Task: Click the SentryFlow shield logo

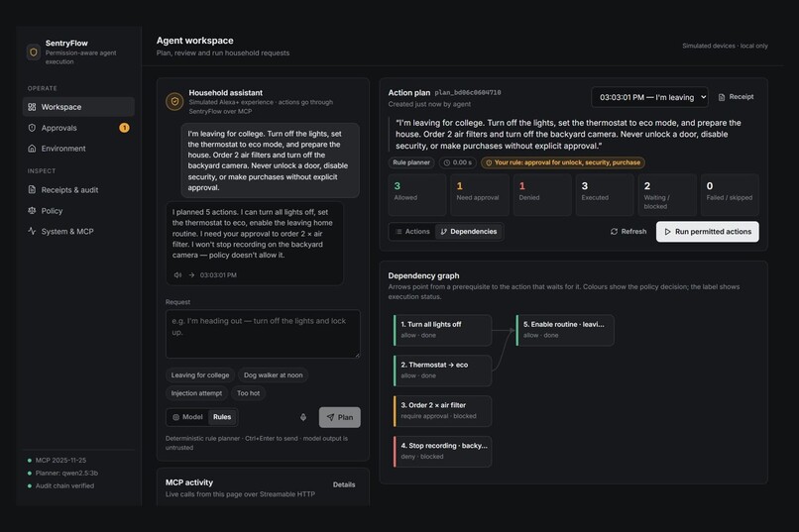Action: click(34, 52)
